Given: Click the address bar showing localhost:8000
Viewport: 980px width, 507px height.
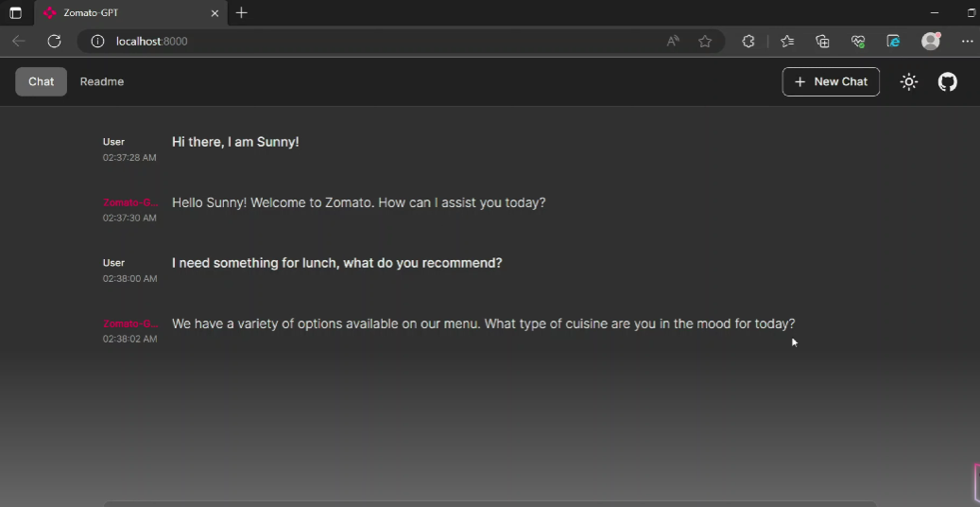Looking at the screenshot, I should [x=378, y=42].
